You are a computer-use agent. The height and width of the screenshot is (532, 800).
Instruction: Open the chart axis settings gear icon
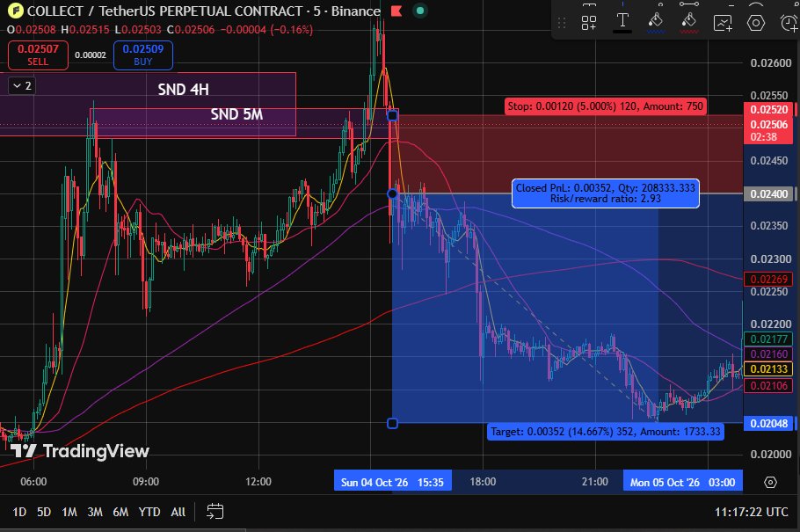tap(770, 482)
